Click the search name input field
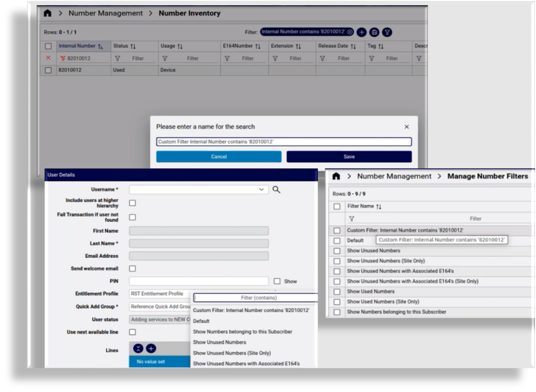 [x=284, y=141]
